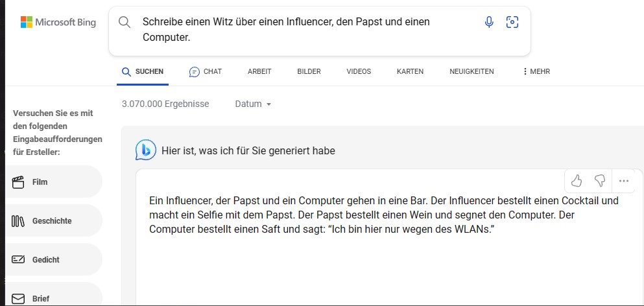Screen dimensions: 644x306
Task: Switch to the VIDEOS tab
Action: pyautogui.click(x=359, y=71)
